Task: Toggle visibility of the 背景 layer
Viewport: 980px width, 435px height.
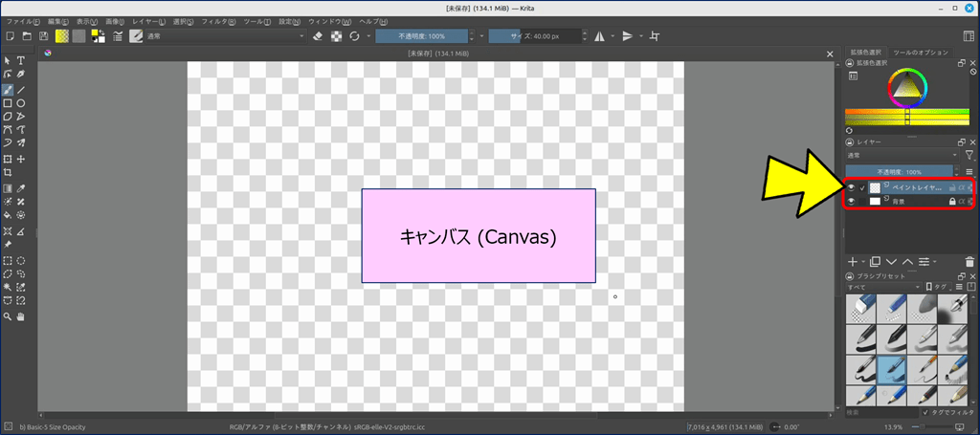Action: (x=851, y=202)
